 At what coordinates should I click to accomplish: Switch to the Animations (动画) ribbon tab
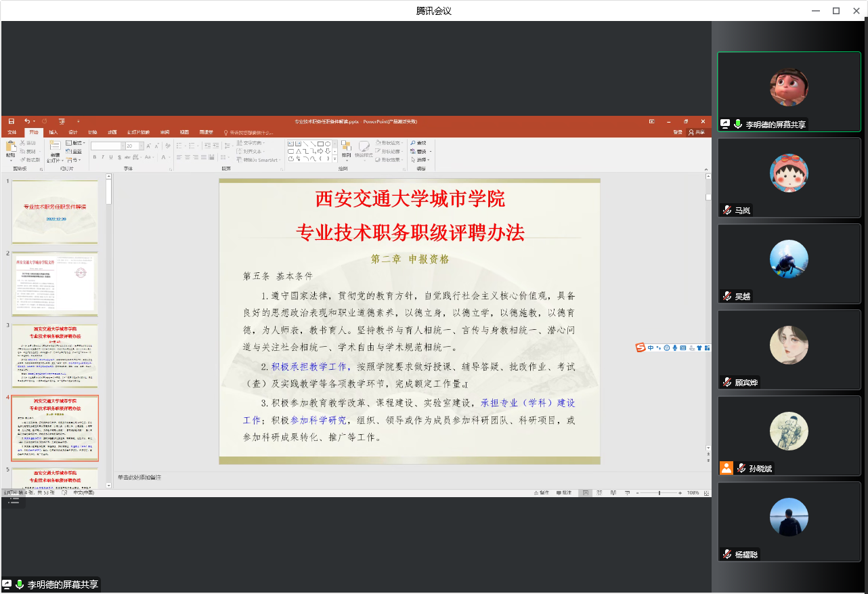pyautogui.click(x=112, y=132)
